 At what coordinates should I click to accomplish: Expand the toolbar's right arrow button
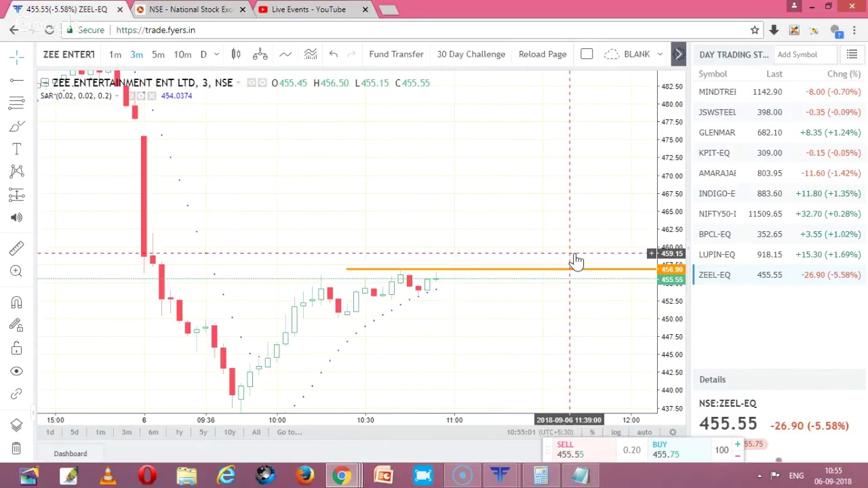(679, 54)
